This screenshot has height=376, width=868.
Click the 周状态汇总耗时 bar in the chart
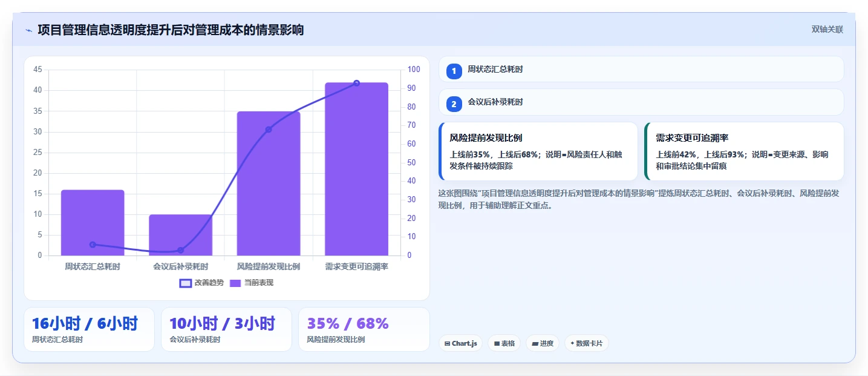[93, 223]
